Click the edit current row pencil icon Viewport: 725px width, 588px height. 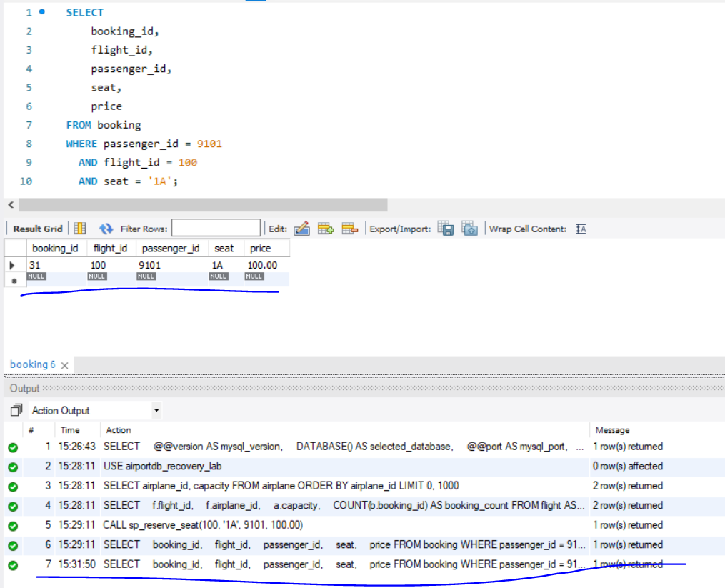[x=301, y=229]
